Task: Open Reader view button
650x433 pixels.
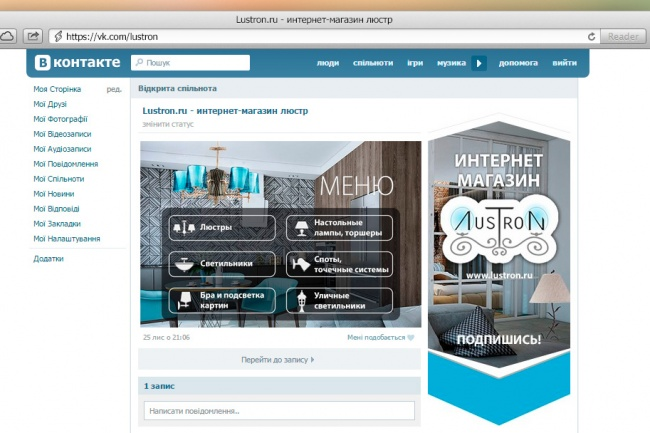Action: 623,37
